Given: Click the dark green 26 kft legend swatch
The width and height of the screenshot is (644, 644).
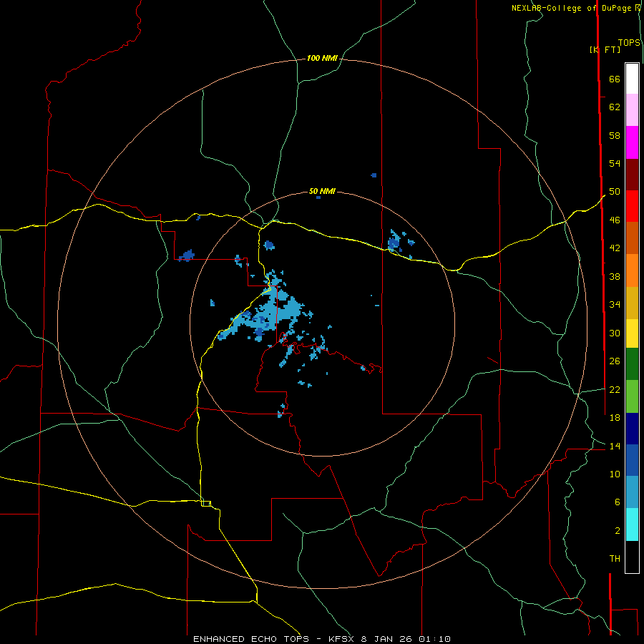Looking at the screenshot, I should click(632, 364).
